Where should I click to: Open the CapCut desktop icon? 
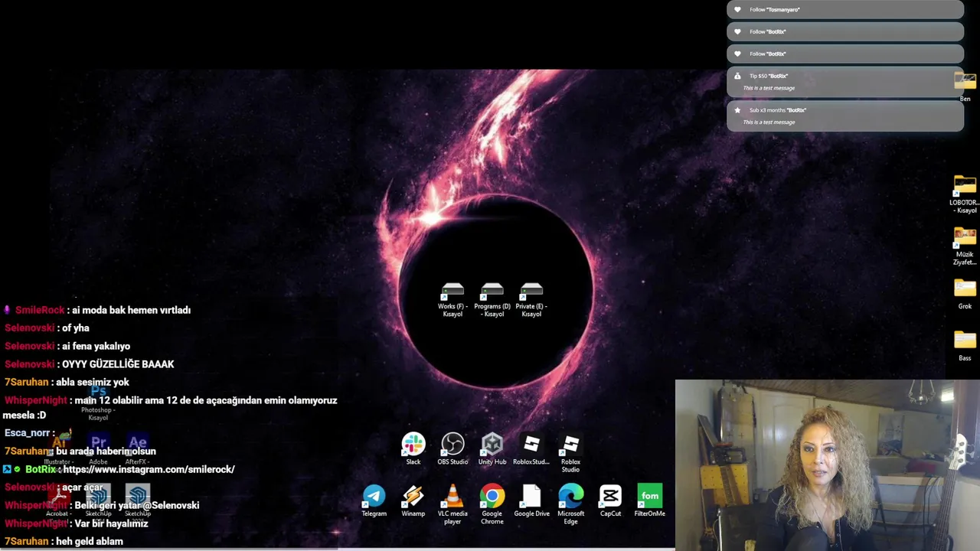610,501
